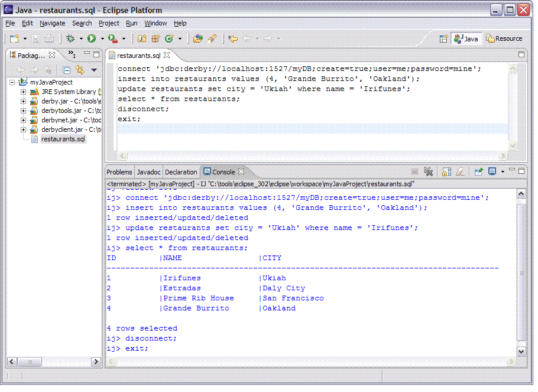538x392 pixels.
Task: Click the Console vertical scrollbar down arrow
Action: pyautogui.click(x=521, y=351)
